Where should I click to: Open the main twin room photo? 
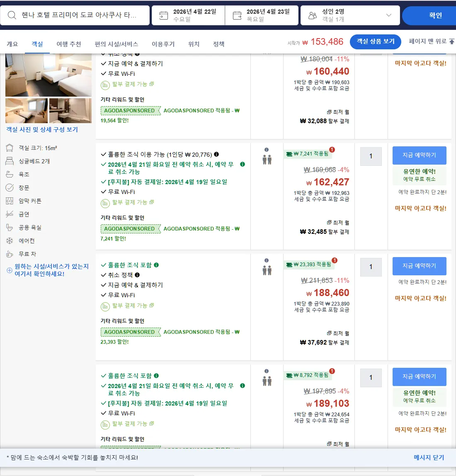(x=48, y=75)
